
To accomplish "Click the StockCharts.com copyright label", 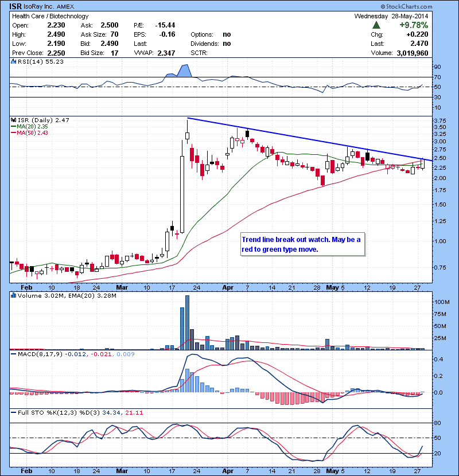I will [406, 6].
